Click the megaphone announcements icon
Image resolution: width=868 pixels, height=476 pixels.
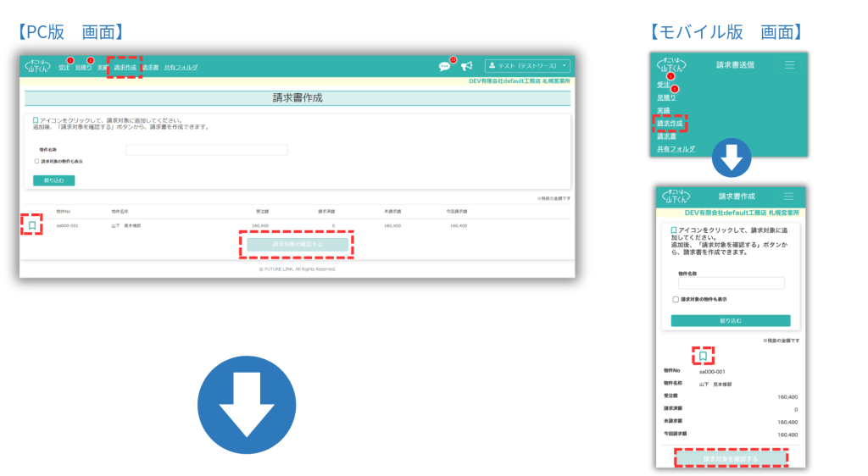click(x=466, y=66)
